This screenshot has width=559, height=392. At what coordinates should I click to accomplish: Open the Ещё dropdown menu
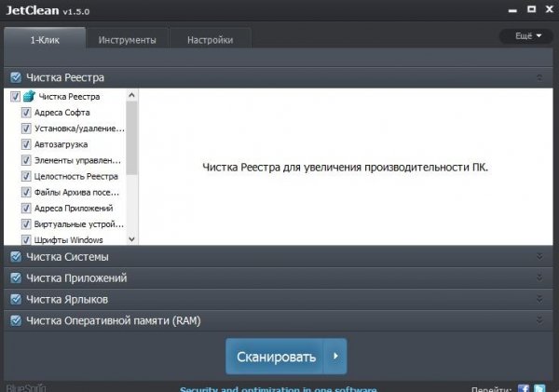coord(527,36)
